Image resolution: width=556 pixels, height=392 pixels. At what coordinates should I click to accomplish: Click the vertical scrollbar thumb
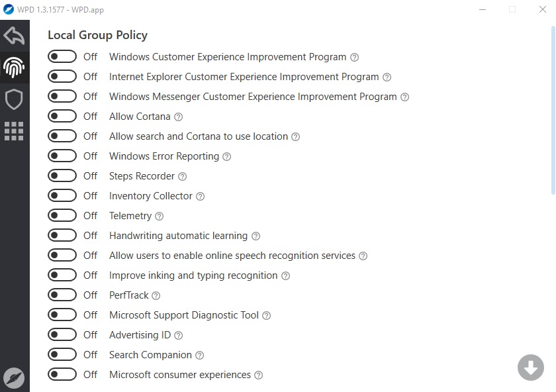[x=553, y=111]
